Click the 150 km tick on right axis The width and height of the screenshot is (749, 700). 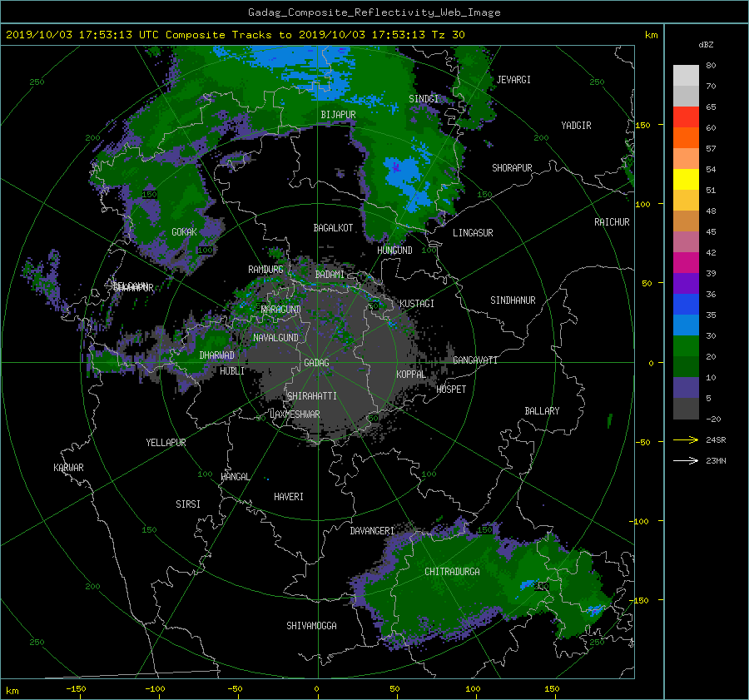click(642, 125)
